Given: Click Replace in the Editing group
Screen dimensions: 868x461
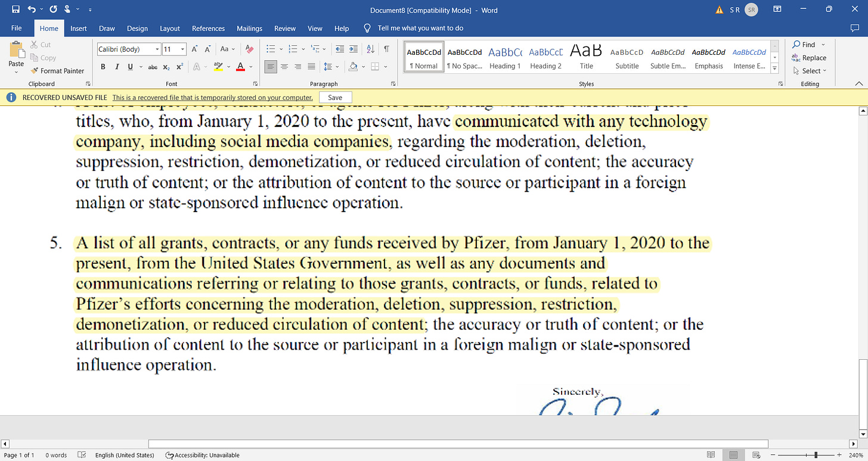Looking at the screenshot, I should tap(809, 58).
